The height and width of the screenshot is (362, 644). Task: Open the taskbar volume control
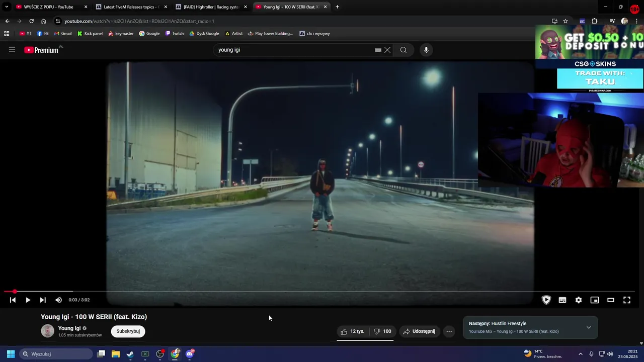610,354
